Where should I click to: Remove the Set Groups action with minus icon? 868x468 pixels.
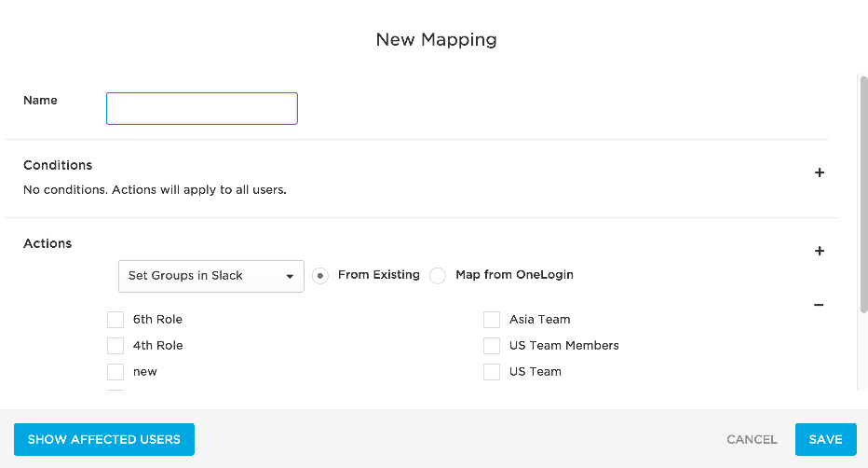tap(819, 305)
